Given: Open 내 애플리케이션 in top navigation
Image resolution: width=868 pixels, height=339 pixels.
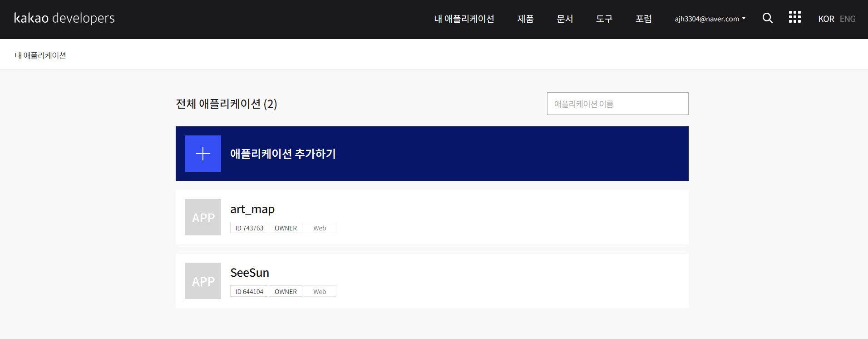Looking at the screenshot, I should [464, 19].
